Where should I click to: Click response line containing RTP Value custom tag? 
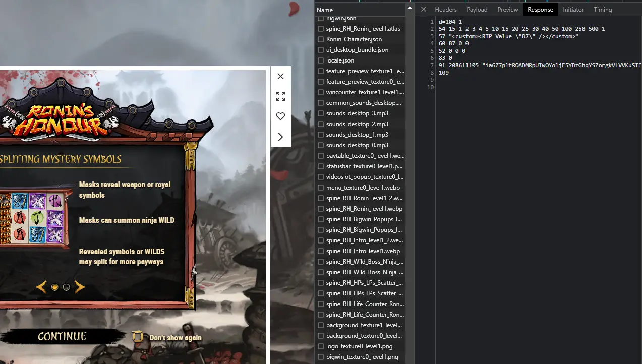coord(508,36)
